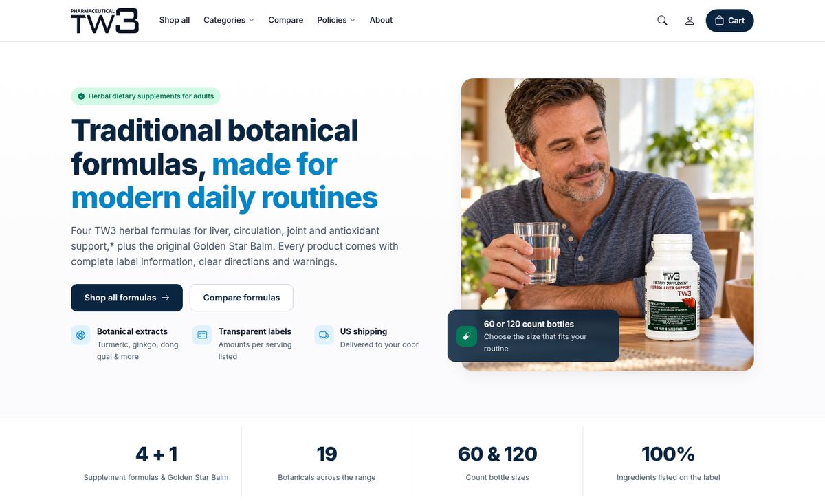825x504 pixels.
Task: Click 'Supplement formulas & Golden Star Balm' caption
Action: 156,477
